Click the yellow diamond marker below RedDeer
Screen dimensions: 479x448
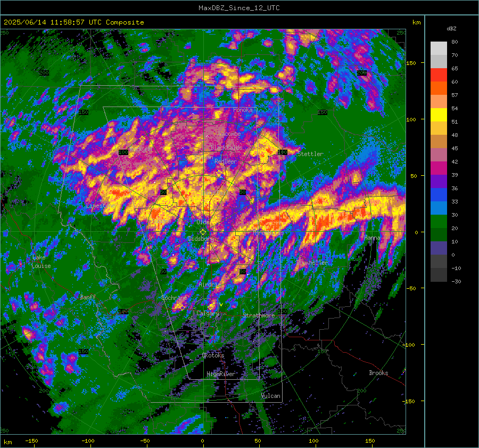tap(219, 173)
